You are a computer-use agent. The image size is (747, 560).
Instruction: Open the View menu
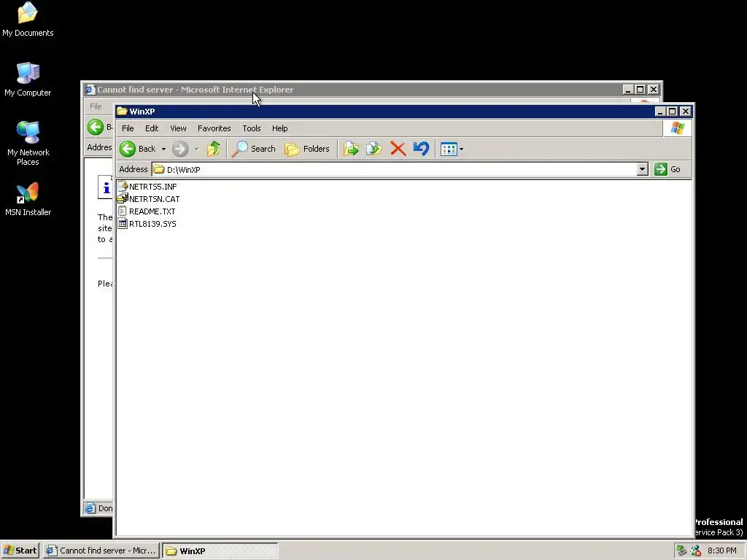178,128
